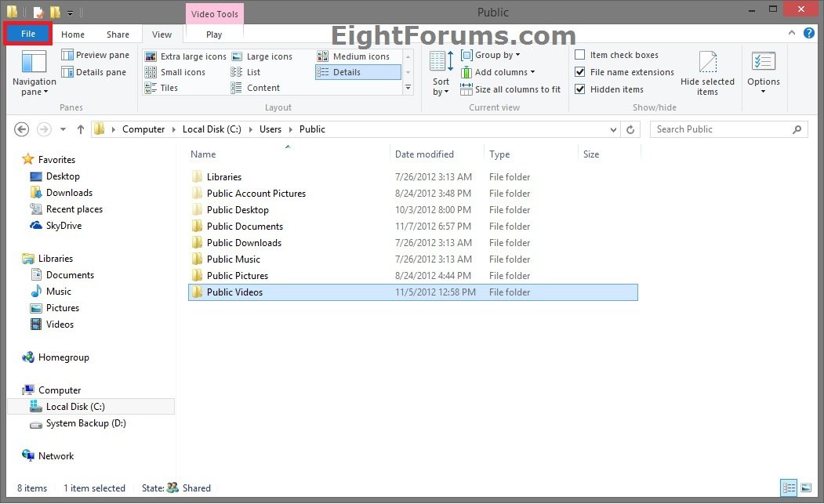The width and height of the screenshot is (824, 504).
Task: Uncheck File name extensions
Action: pyautogui.click(x=580, y=72)
